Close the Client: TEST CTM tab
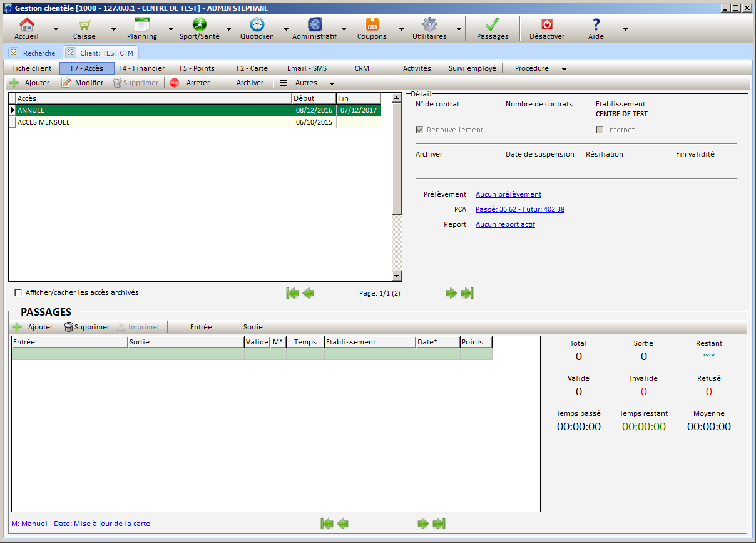Screen dimensions: 756x543 point(71,53)
